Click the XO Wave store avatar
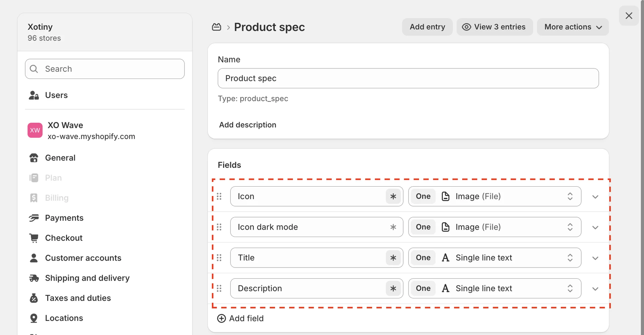Screen dimensions: 644x335 (x=35, y=130)
